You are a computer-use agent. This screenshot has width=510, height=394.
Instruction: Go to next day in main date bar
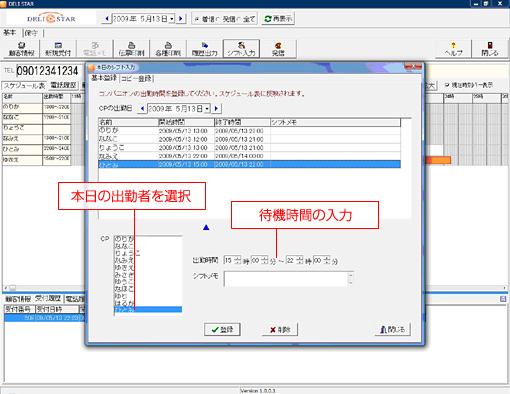pos(181,19)
